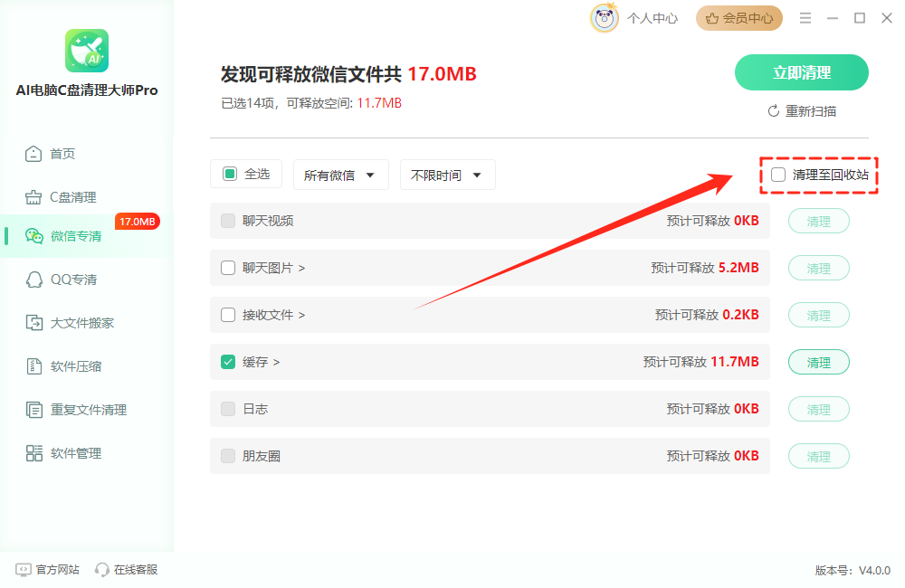Check the 聊天视频 checkbox

pos(228,221)
